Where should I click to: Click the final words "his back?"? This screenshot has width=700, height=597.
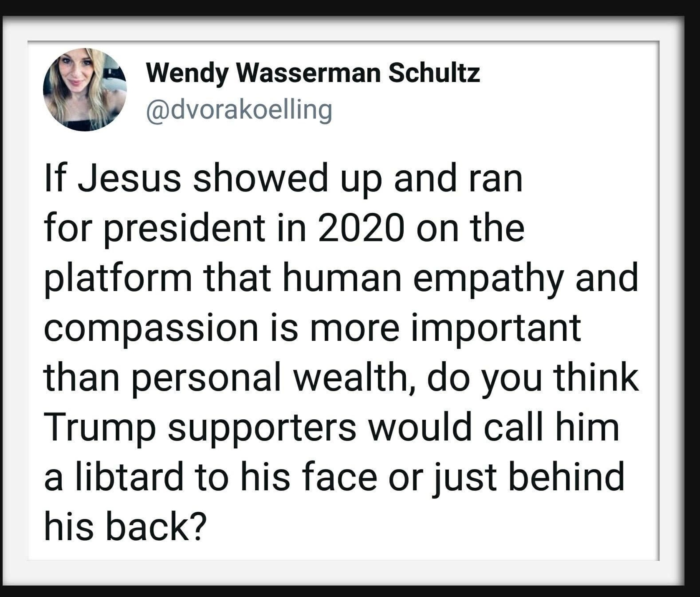(125, 526)
